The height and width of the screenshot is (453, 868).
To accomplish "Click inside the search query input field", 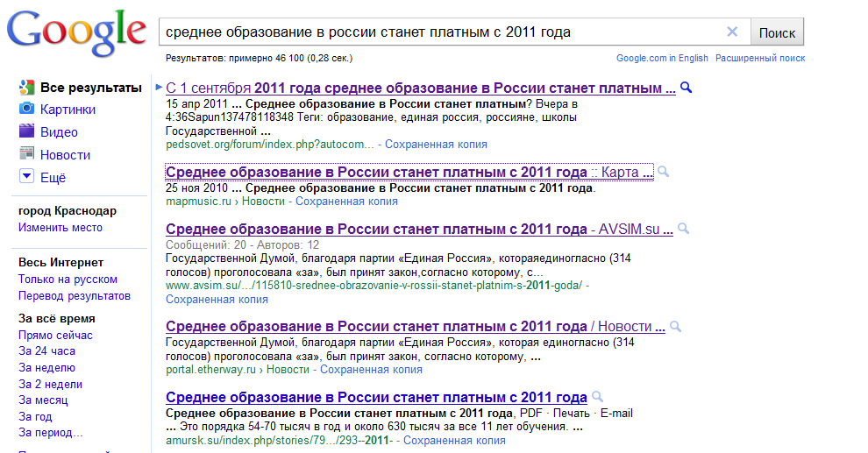I will click(438, 32).
